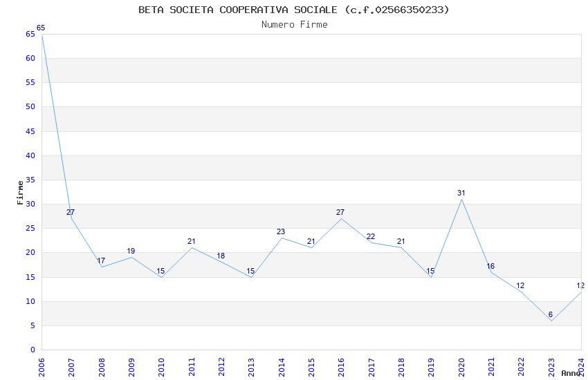The image size is (588, 380).
Task: Click the y-axis tick value 10
Action: point(30,301)
